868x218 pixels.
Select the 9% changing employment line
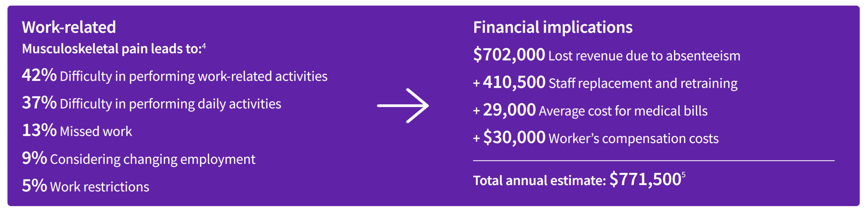click(139, 158)
